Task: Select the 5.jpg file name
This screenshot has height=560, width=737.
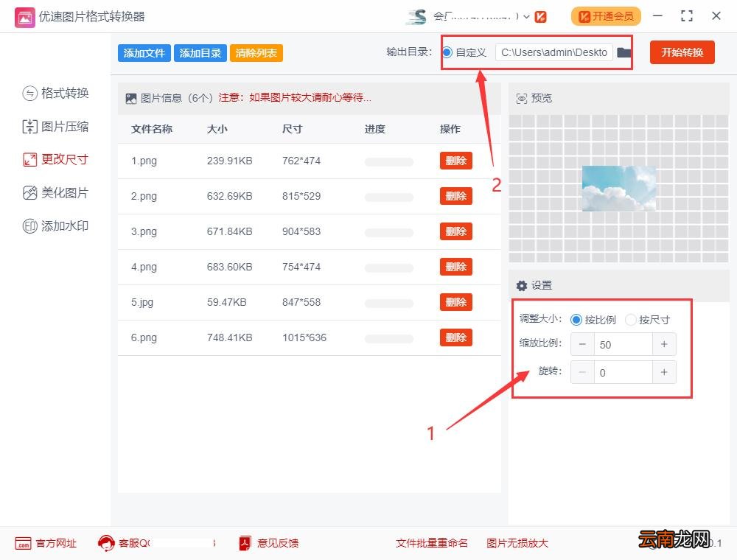Action: pyautogui.click(x=142, y=302)
